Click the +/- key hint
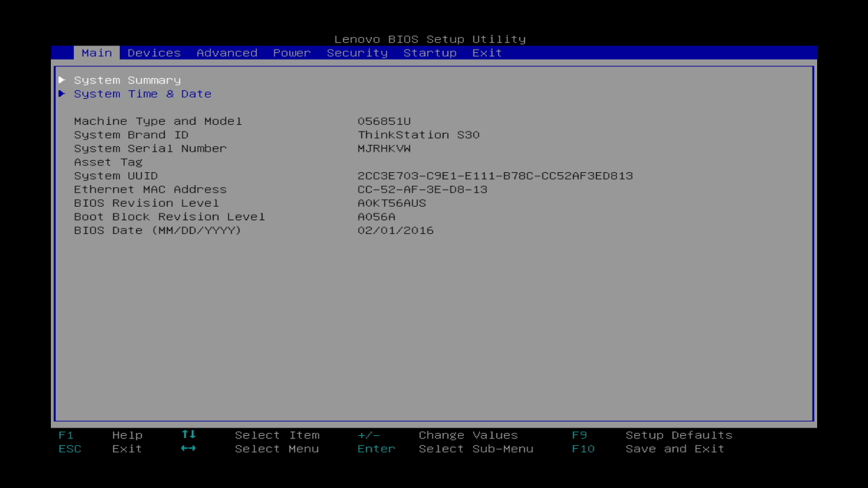This screenshot has width=868, height=488. click(x=369, y=435)
